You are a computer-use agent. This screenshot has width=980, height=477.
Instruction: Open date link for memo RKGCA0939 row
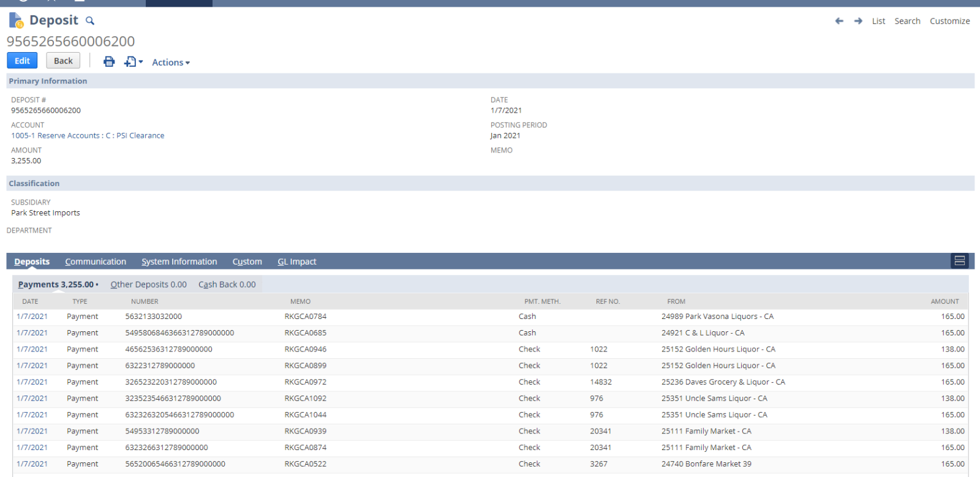[x=32, y=431]
